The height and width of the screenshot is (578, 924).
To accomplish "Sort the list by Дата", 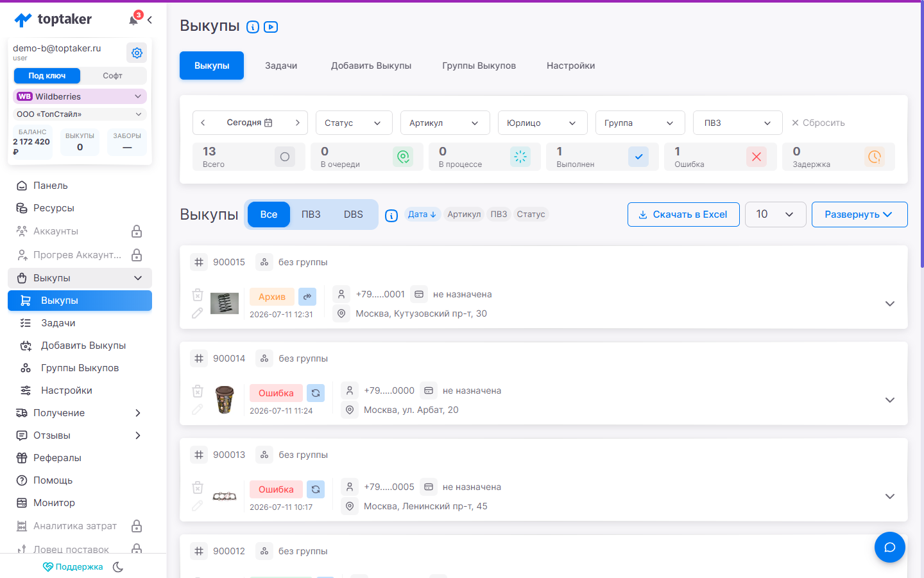I will click(x=422, y=215).
